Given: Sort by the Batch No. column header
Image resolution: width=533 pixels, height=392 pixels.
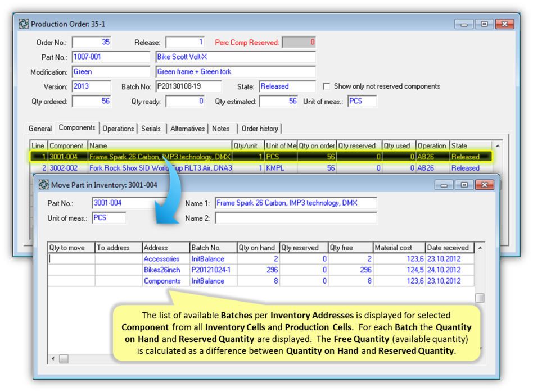Looking at the screenshot, I should click(213, 248).
